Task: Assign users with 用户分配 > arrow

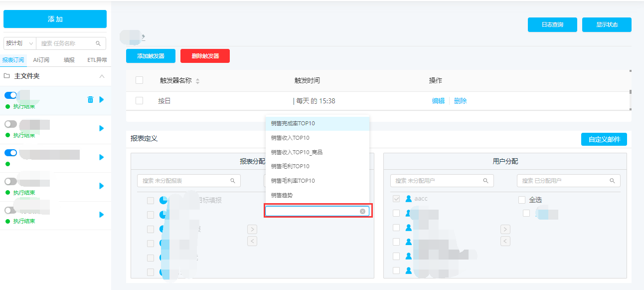Action: click(x=505, y=229)
